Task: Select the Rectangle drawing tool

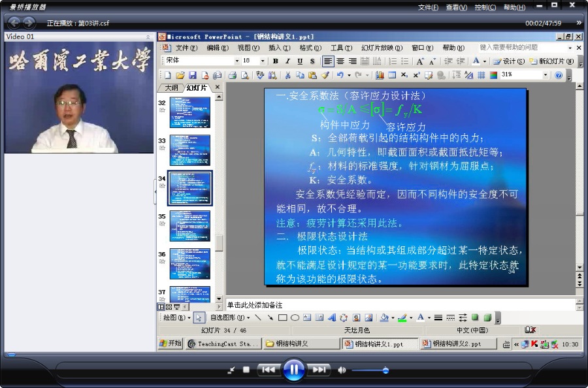Action: [x=282, y=317]
